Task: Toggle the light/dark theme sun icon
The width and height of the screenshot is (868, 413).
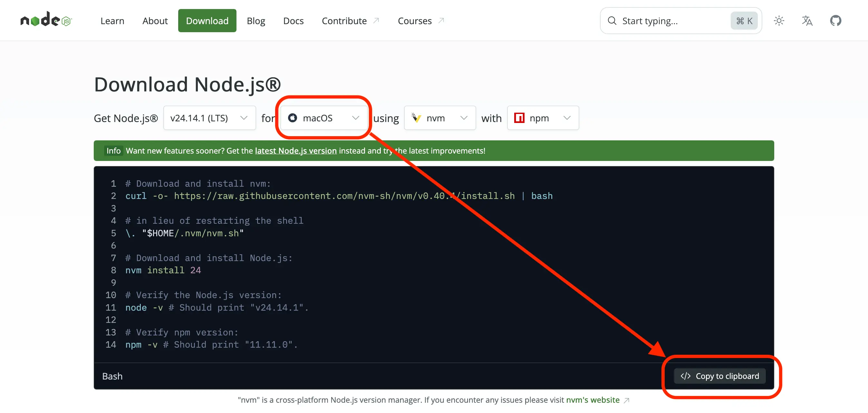Action: point(779,21)
